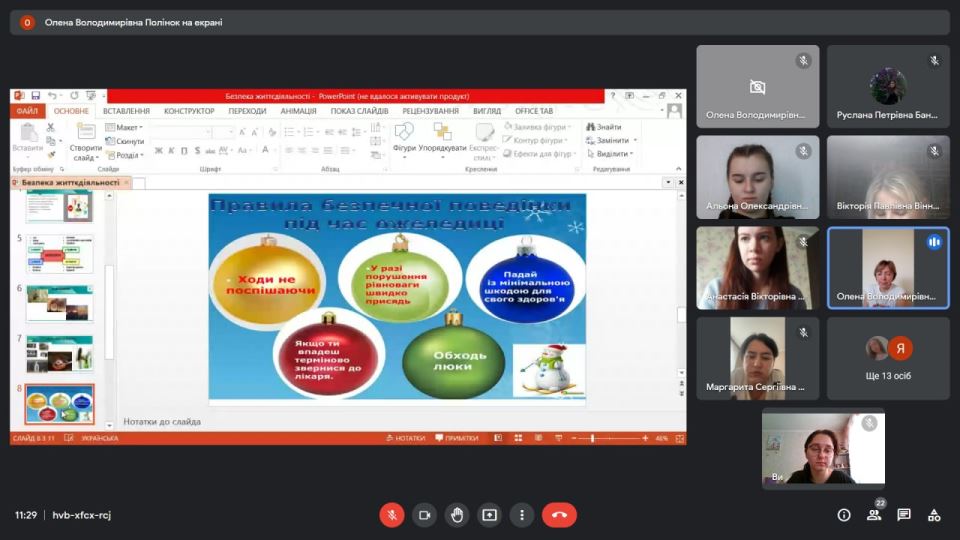Open the font name combo box

tap(181, 132)
